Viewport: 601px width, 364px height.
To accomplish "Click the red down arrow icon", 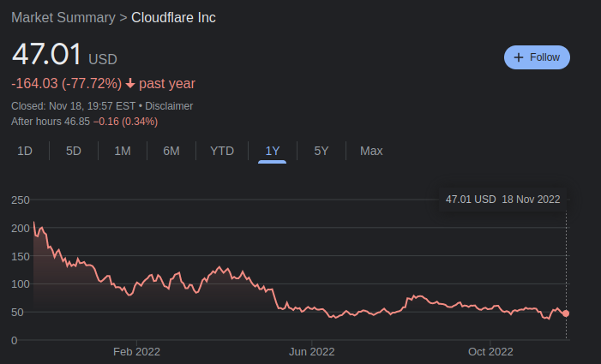I will [x=130, y=83].
